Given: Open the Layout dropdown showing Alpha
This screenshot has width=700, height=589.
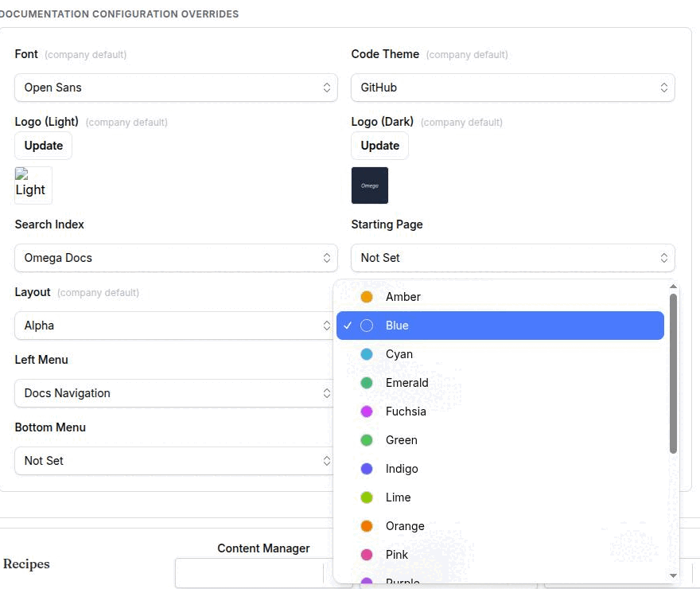Looking at the screenshot, I should coord(174,326).
